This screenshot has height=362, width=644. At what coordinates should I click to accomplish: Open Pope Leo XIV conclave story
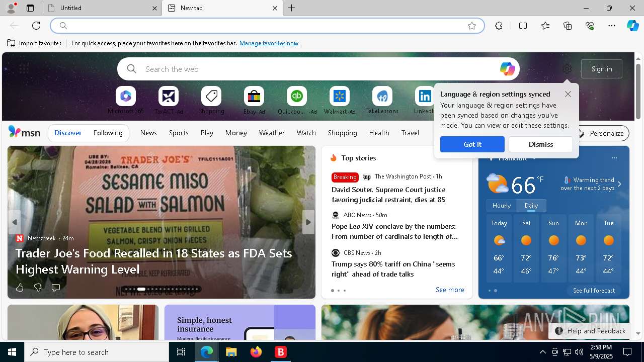coord(394,231)
